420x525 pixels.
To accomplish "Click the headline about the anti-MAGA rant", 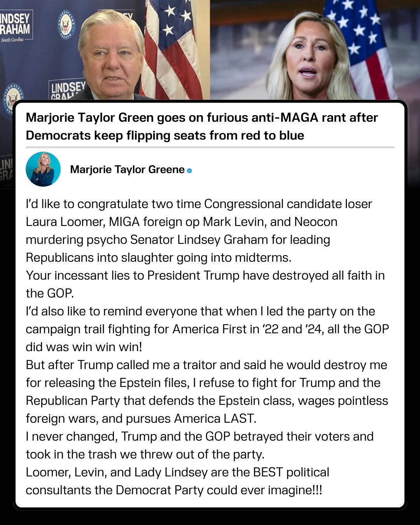I will tap(202, 126).
